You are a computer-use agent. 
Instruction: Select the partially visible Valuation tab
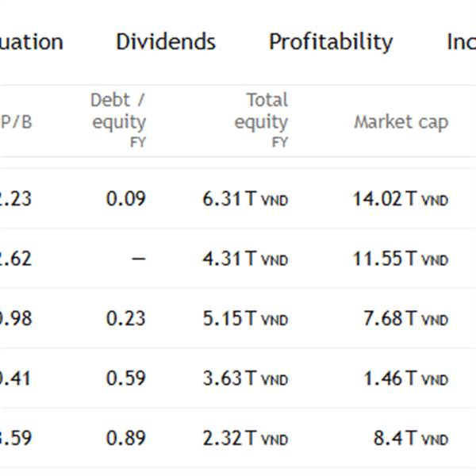32,41
